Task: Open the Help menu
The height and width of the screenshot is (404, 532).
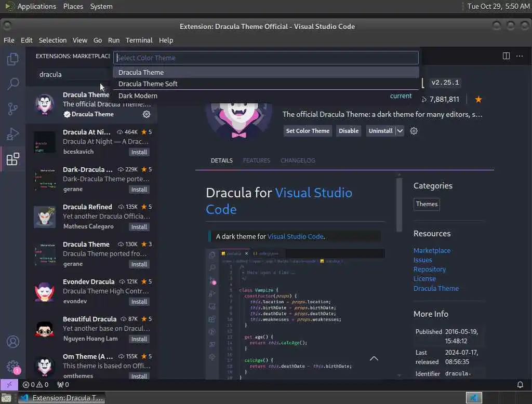Action: tap(166, 40)
